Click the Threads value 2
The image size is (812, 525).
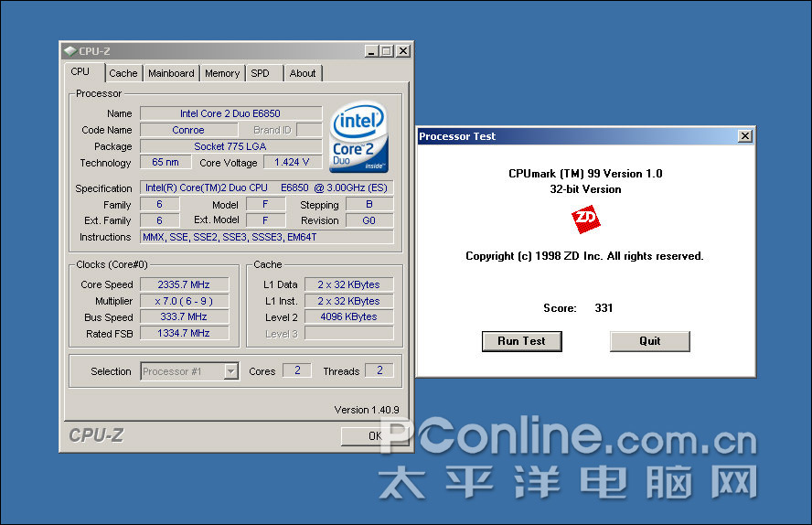[x=379, y=370]
